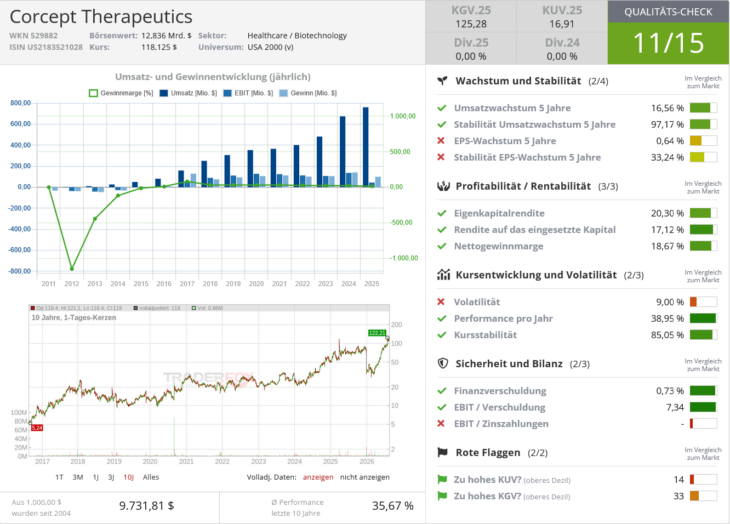Screen dimensions: 730x524
Task: Click the Div.25 value 0,00 %
Action: (x=471, y=56)
